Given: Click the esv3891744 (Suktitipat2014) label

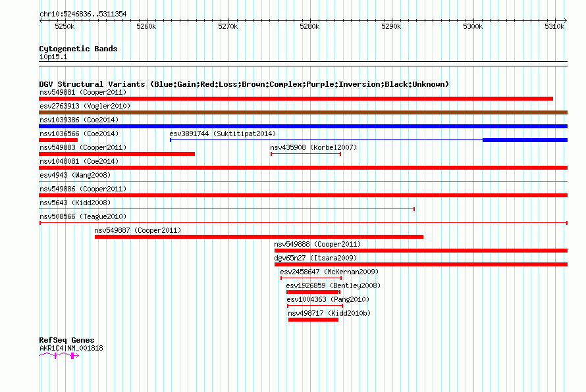Looking at the screenshot, I should click(223, 134).
